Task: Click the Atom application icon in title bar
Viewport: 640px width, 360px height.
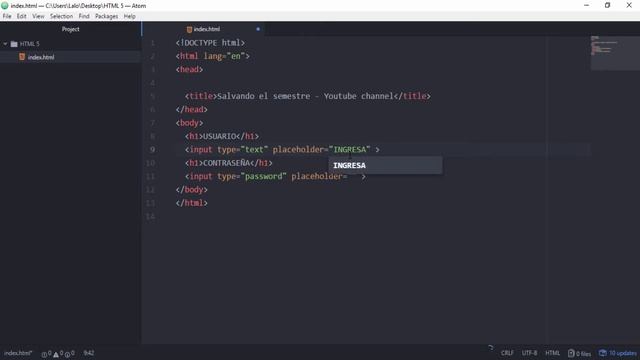Action: pos(5,6)
